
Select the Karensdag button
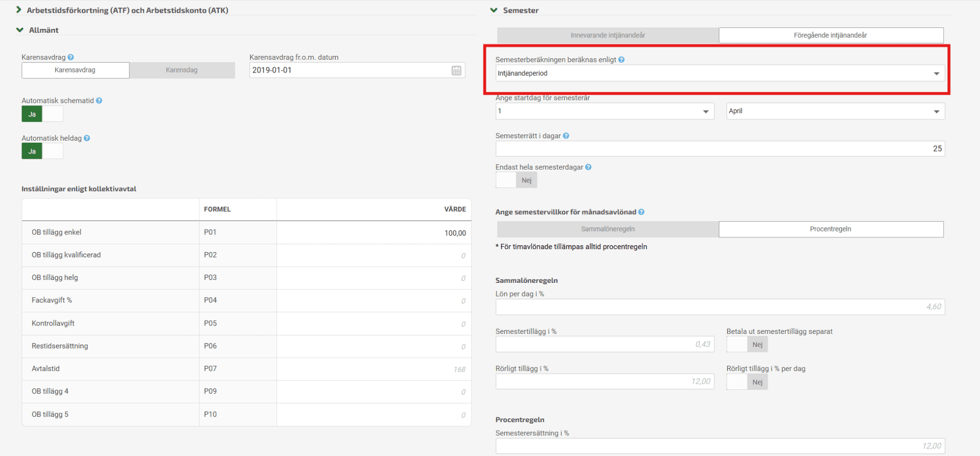point(182,70)
